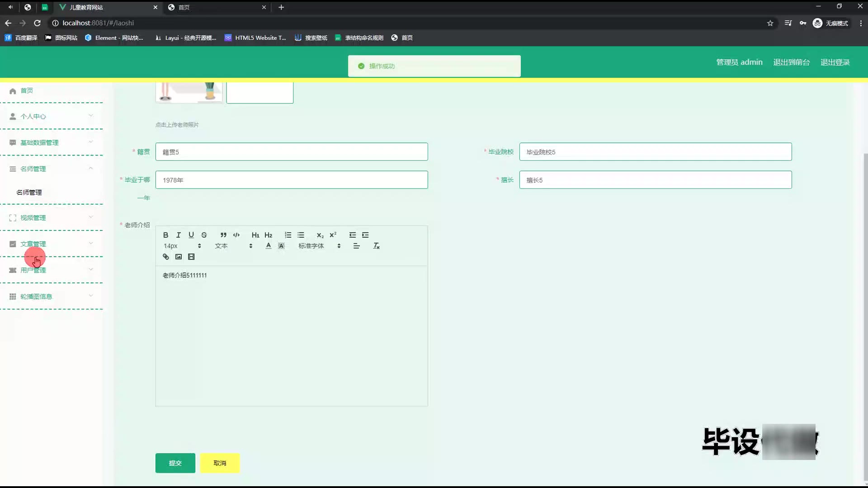Click inside the 老师介绍 editor text area
The image size is (868, 488).
pyautogui.click(x=292, y=336)
